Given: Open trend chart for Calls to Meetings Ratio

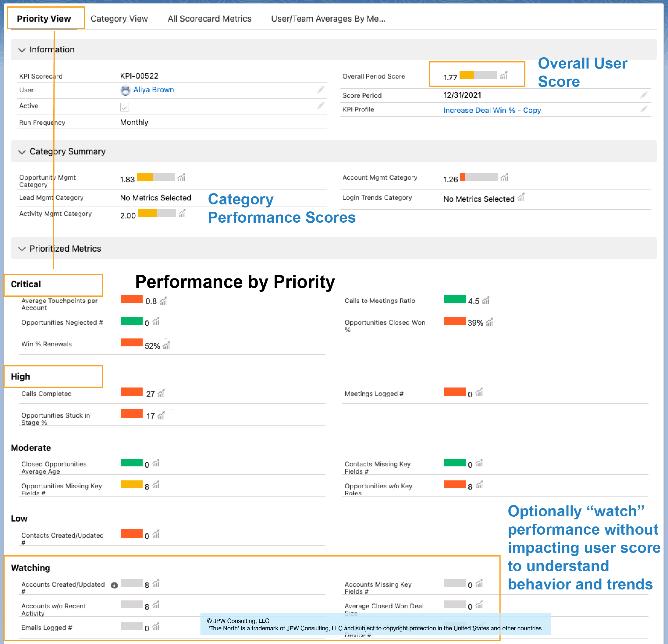Looking at the screenshot, I should (486, 300).
